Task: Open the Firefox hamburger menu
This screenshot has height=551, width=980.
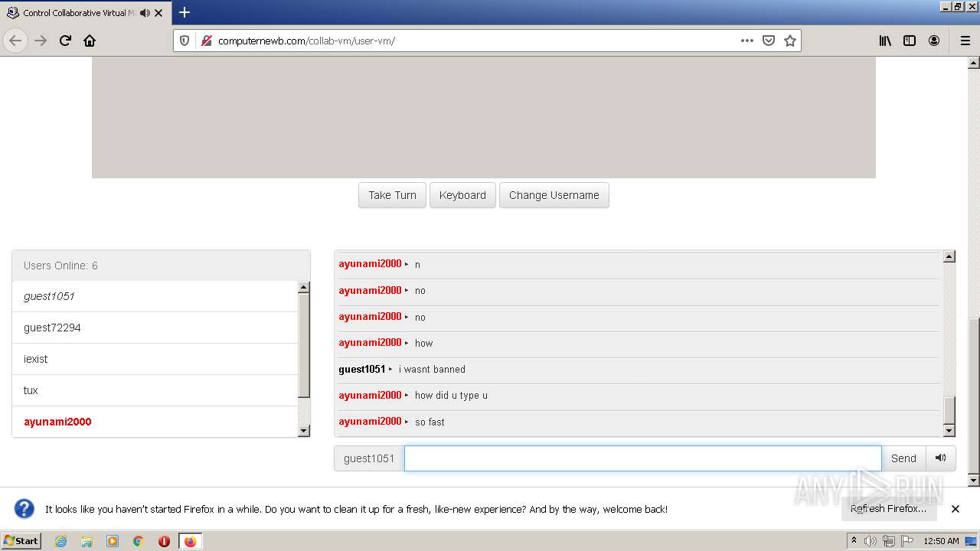Action: click(x=965, y=41)
